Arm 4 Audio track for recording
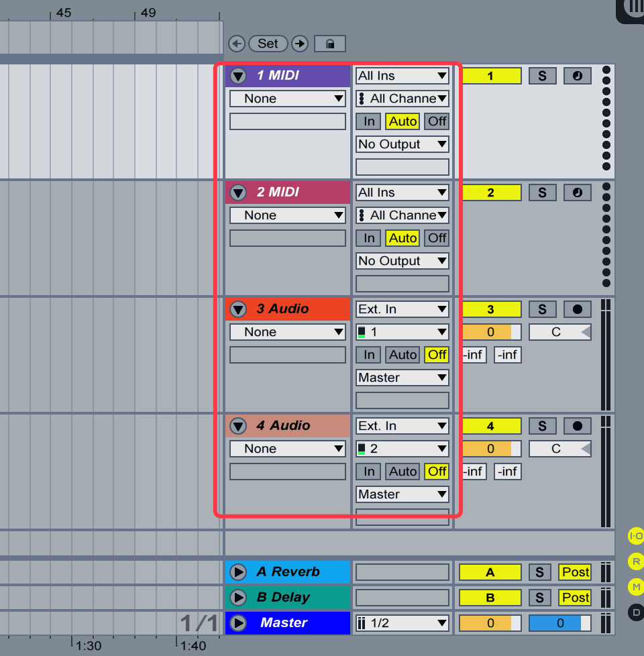This screenshot has width=644, height=656. (x=578, y=426)
